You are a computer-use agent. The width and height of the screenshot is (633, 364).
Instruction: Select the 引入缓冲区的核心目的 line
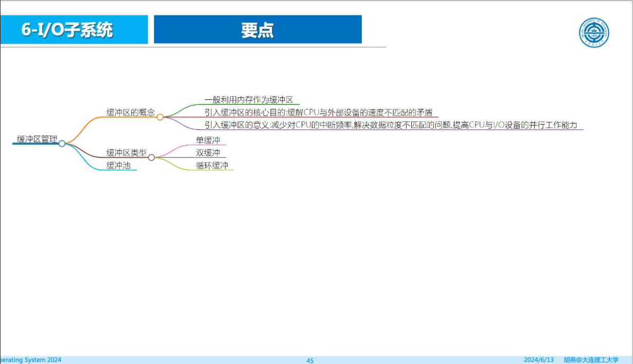pos(319,113)
